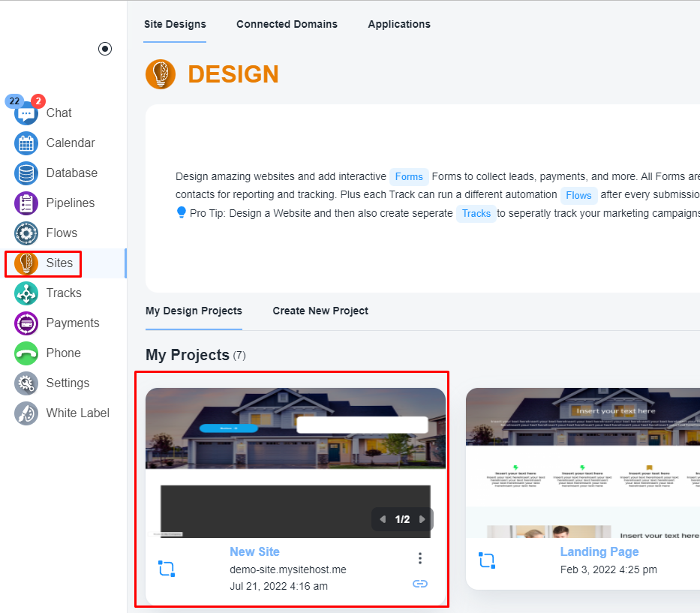
Task: Copy link icon on New Site card
Action: pos(420,584)
